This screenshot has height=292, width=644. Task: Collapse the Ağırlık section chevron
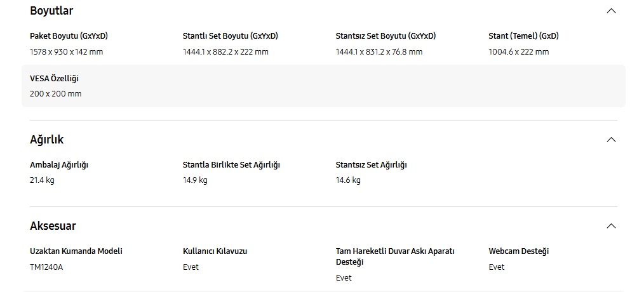point(611,140)
